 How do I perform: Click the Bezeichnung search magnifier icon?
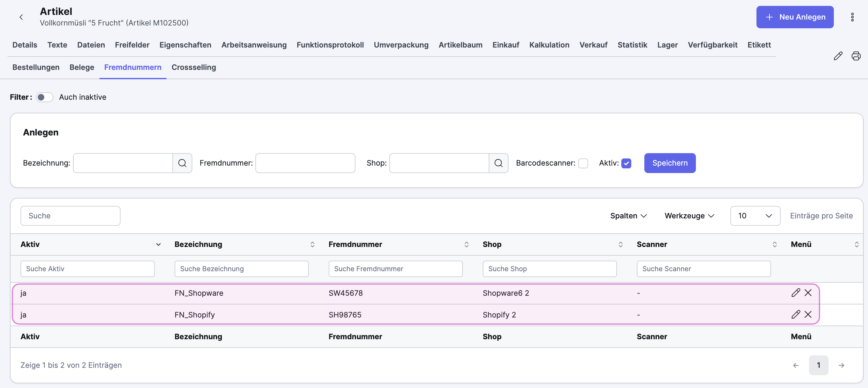(x=182, y=163)
